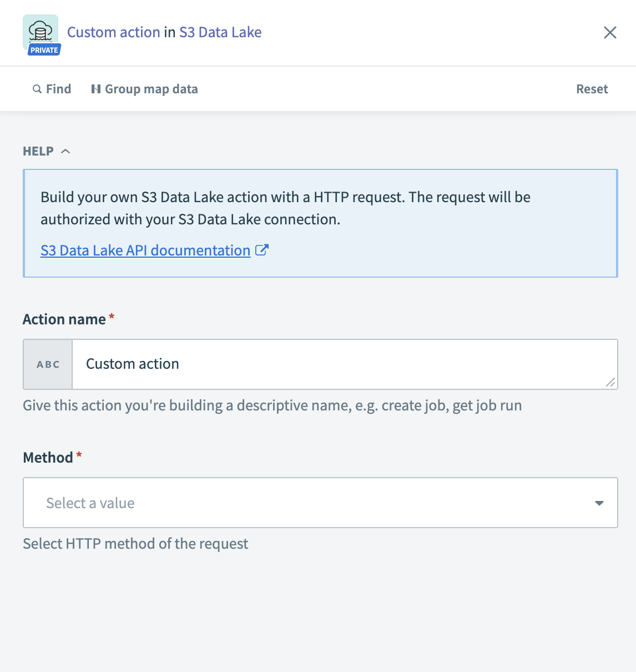Click the external link icon beside API documentation

pos(261,250)
